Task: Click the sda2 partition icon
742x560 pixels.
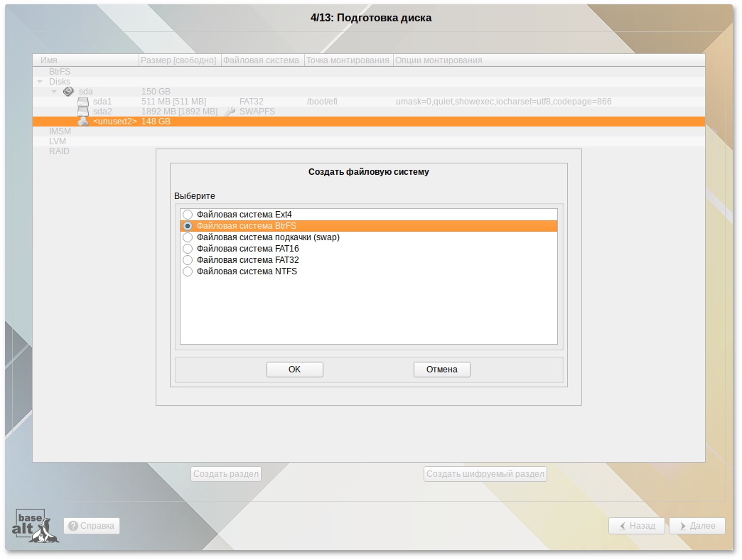Action: tap(82, 110)
